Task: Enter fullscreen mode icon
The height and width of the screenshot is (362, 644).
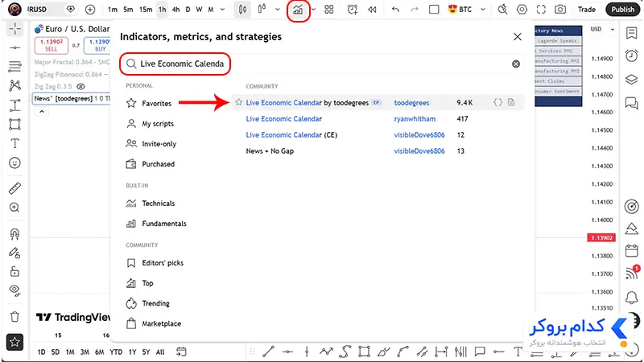Action: 541,10
